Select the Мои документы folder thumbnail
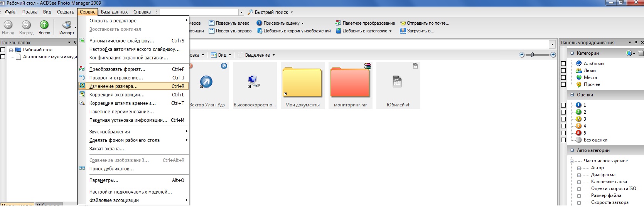 point(302,85)
